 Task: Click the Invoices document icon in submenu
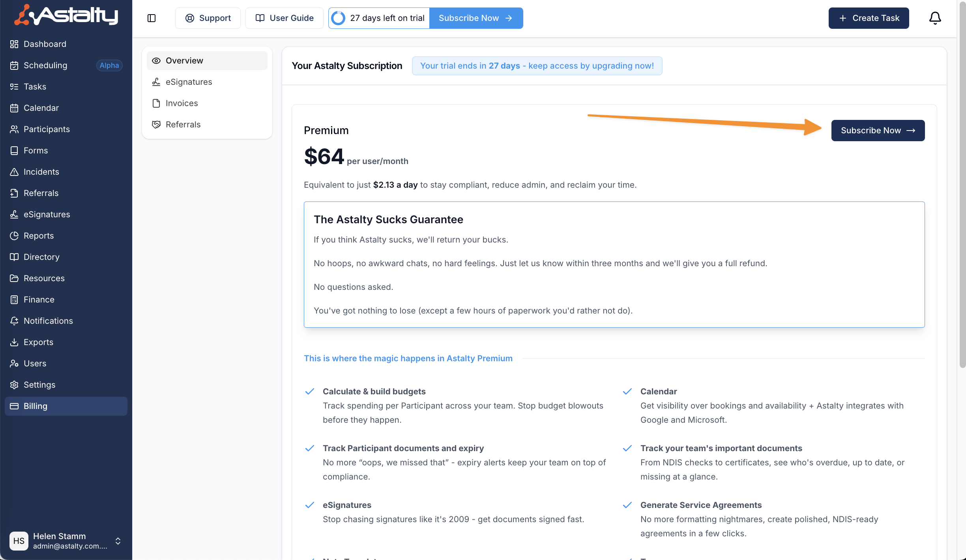[156, 103]
